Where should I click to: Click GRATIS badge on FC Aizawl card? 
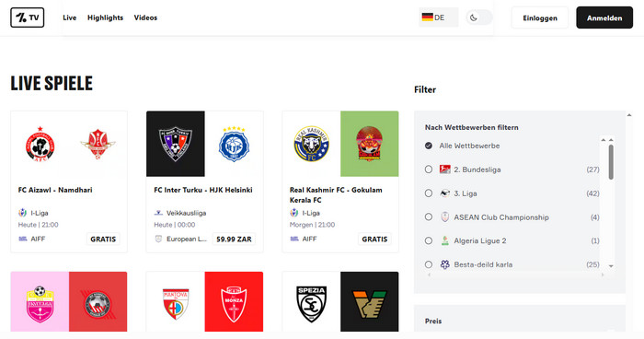103,239
